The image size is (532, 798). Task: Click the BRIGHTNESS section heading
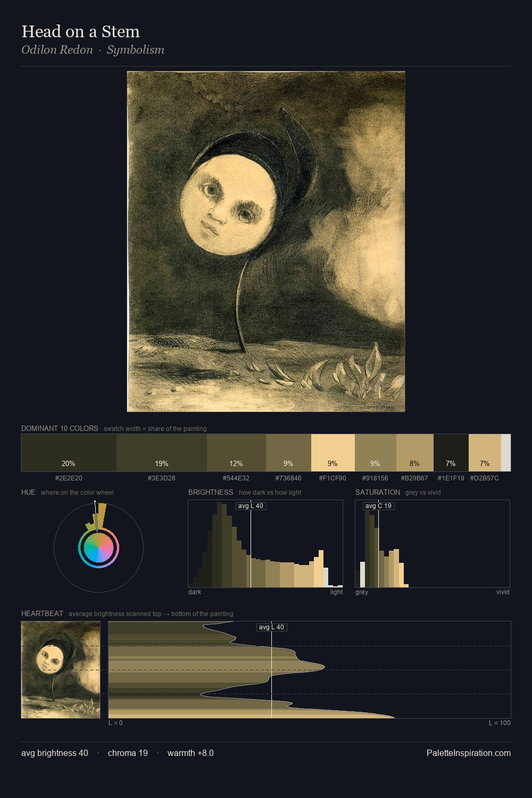(211, 492)
